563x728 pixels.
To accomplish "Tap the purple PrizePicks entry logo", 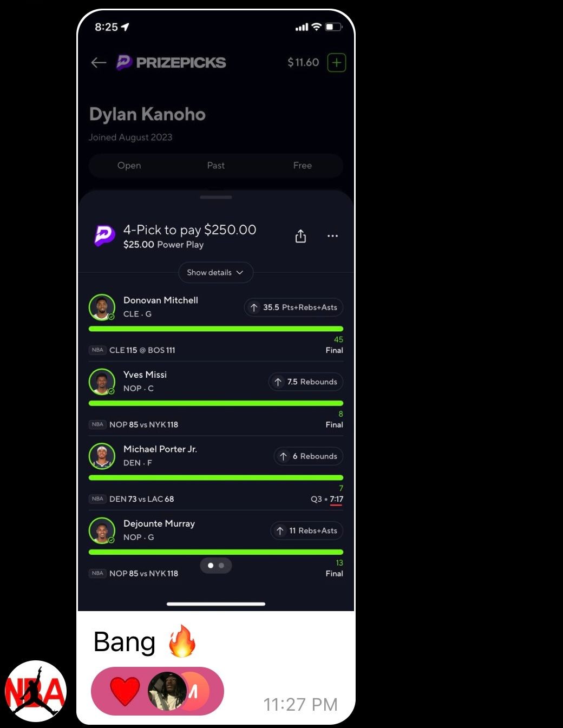I will [x=104, y=236].
